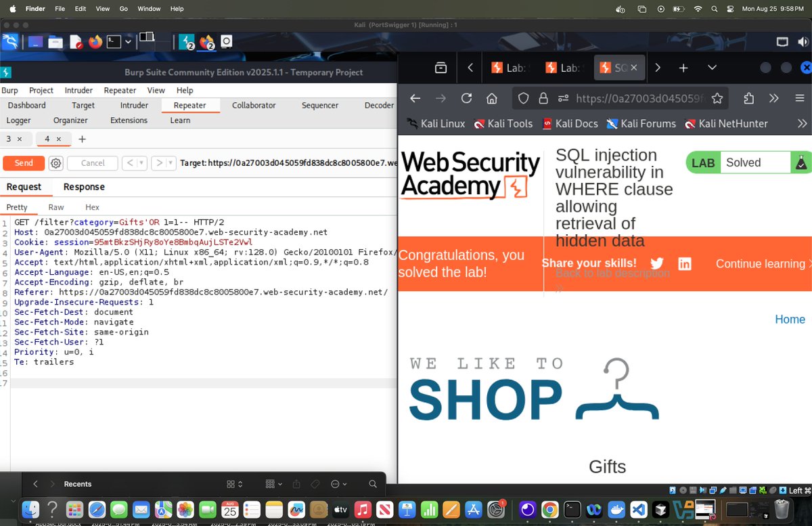
Task: Share on Twitter icon
Action: pos(656,263)
